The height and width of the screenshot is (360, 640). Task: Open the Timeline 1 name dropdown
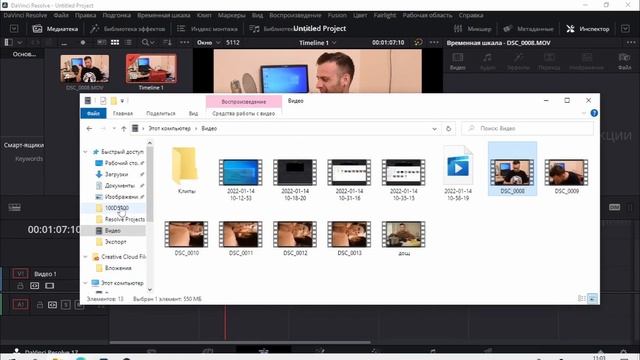pyautogui.click(x=318, y=42)
